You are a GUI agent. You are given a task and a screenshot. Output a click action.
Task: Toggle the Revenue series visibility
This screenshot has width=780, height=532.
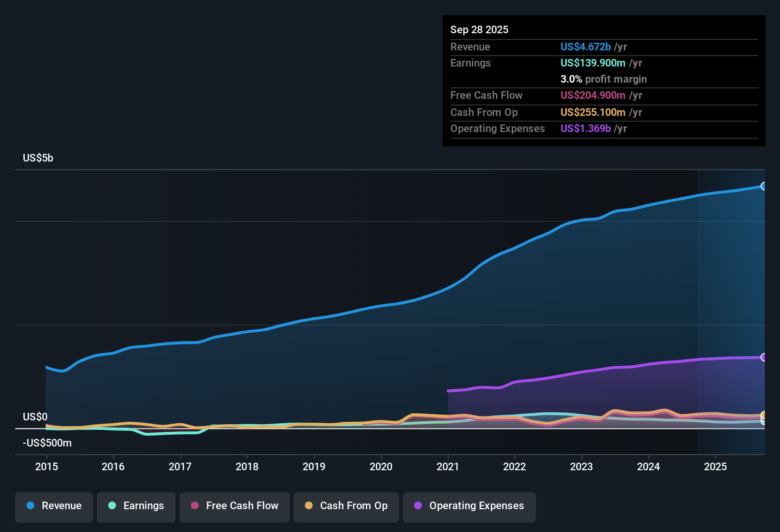pos(54,506)
